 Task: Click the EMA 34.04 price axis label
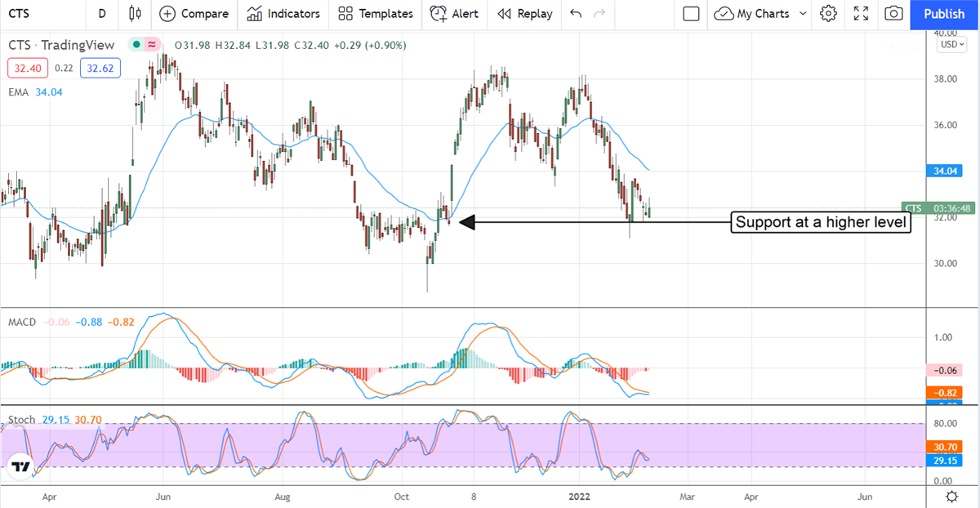point(946,171)
